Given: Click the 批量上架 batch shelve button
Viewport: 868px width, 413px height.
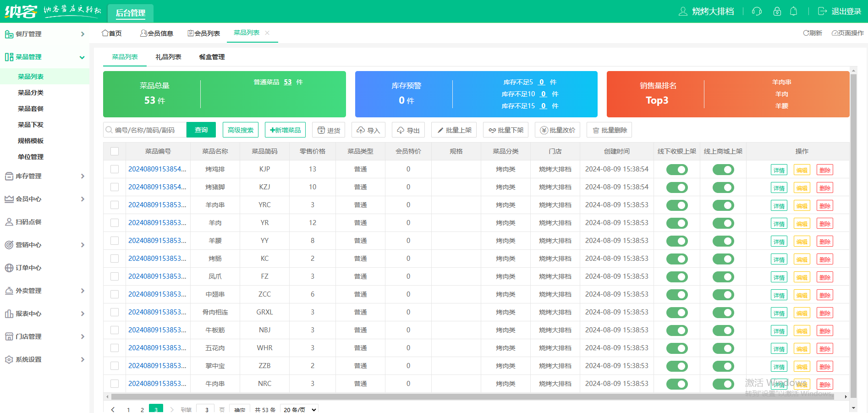Looking at the screenshot, I should pyautogui.click(x=454, y=130).
